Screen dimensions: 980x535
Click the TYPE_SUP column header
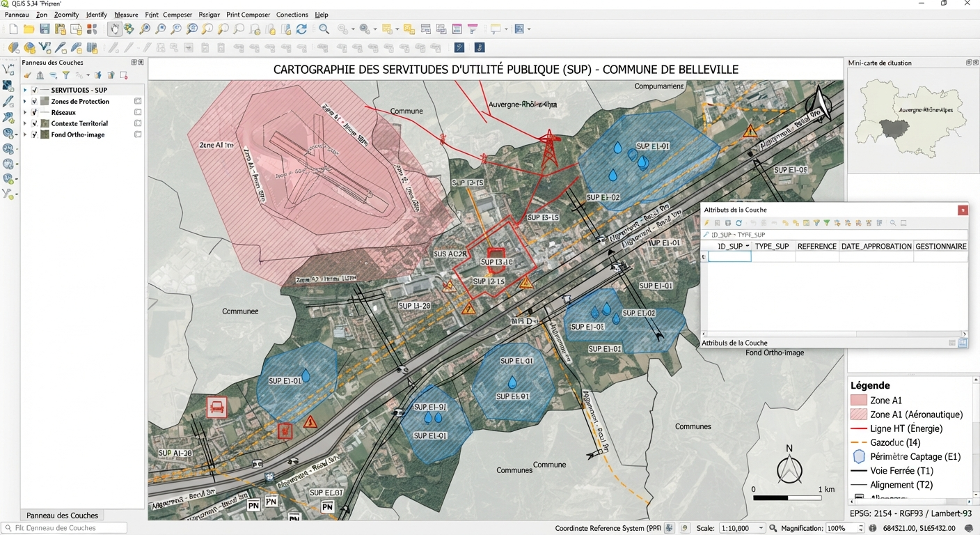tap(772, 246)
